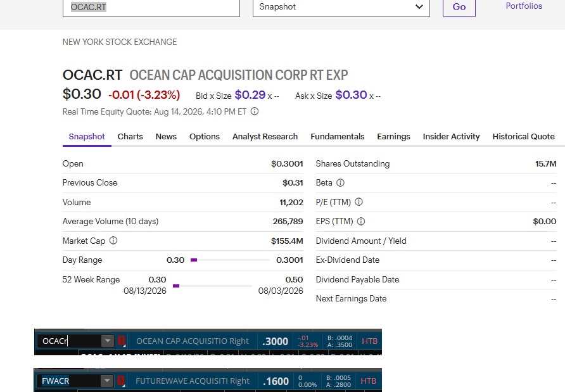Click the FUTUREWAVE ACQUISITI Right name
The image size is (565, 392).
pyautogui.click(x=193, y=381)
